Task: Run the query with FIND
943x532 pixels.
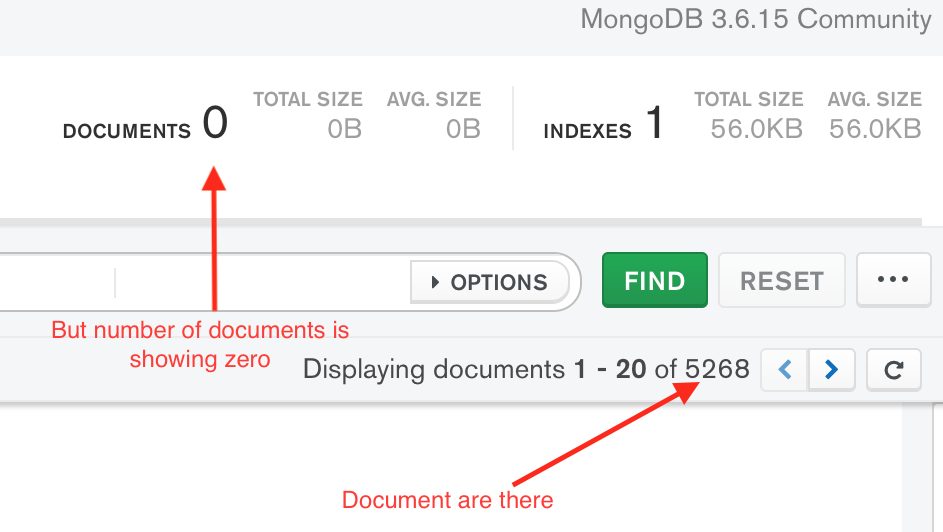Action: tap(654, 280)
